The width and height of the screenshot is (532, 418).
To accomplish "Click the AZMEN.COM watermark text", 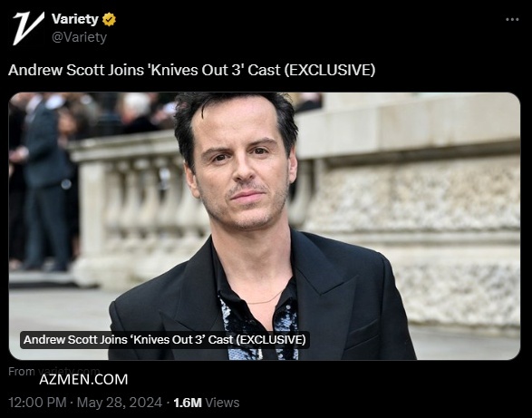I will tap(83, 379).
